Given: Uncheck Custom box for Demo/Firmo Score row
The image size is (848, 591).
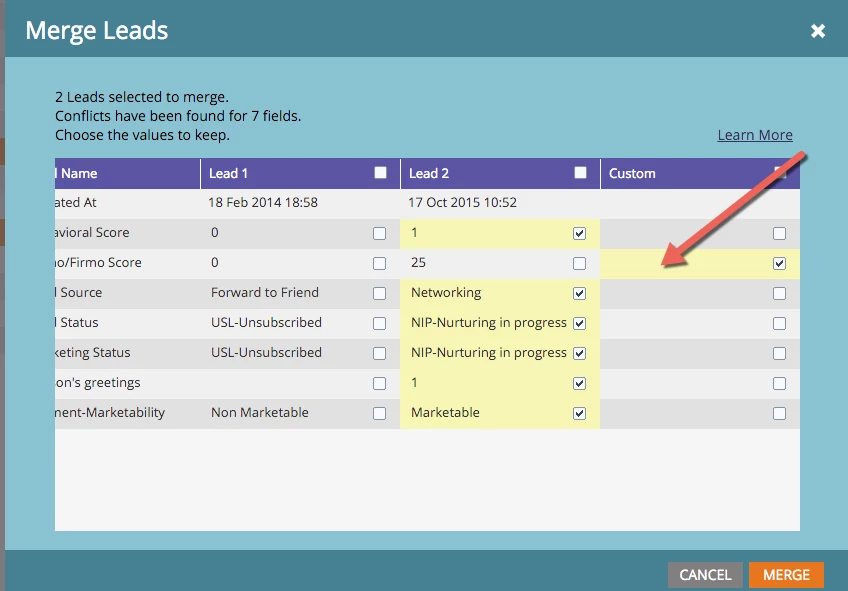Looking at the screenshot, I should click(779, 263).
